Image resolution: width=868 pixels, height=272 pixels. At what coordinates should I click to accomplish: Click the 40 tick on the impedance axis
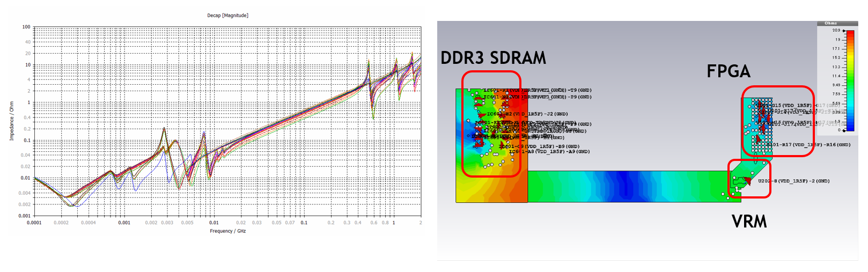pos(28,42)
